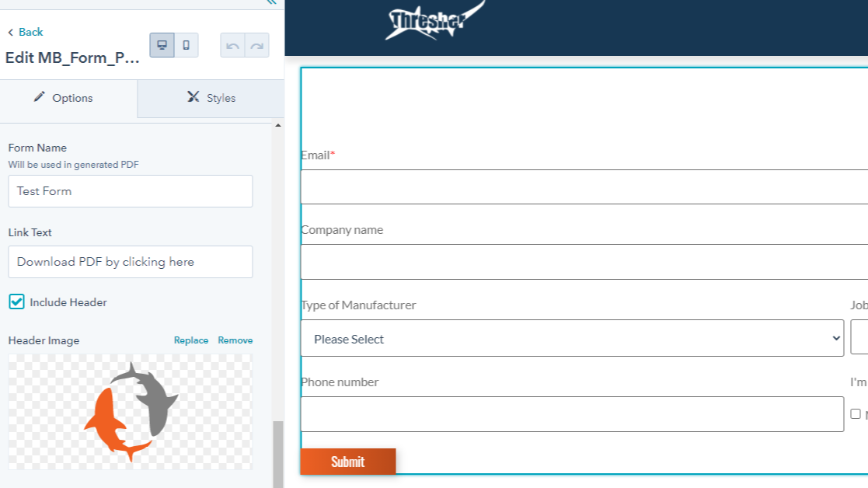This screenshot has width=868, height=488.
Task: Click the fish logo header image preview
Action: point(130,410)
